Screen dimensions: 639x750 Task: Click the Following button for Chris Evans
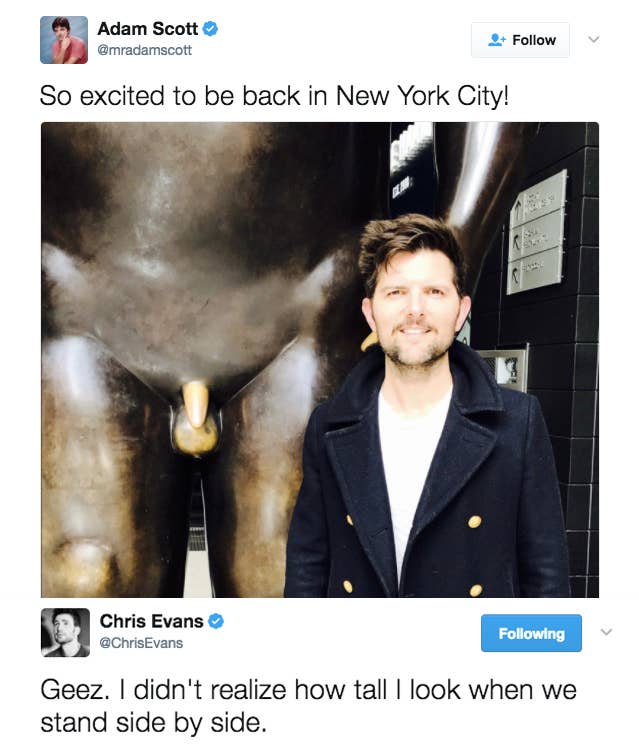click(x=531, y=633)
